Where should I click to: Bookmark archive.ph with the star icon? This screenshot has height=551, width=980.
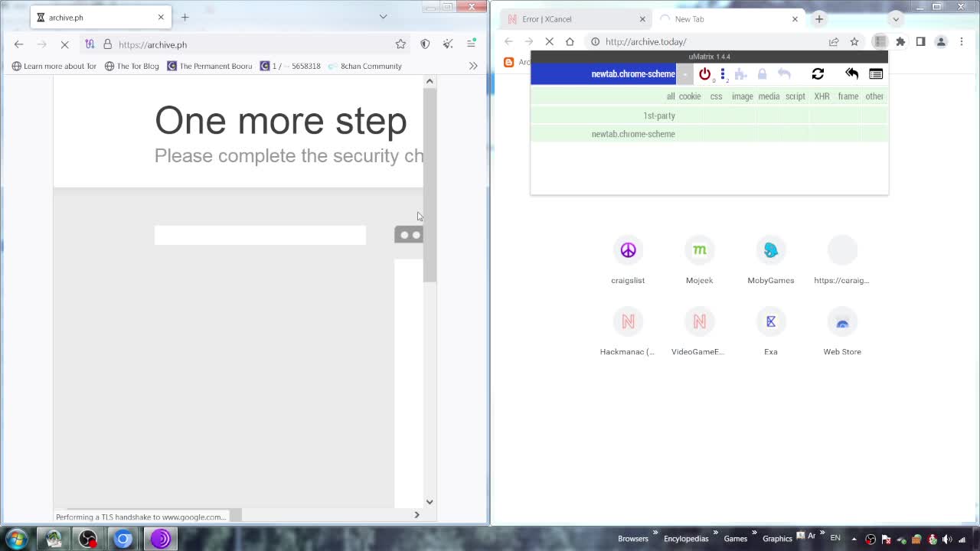pos(400,44)
